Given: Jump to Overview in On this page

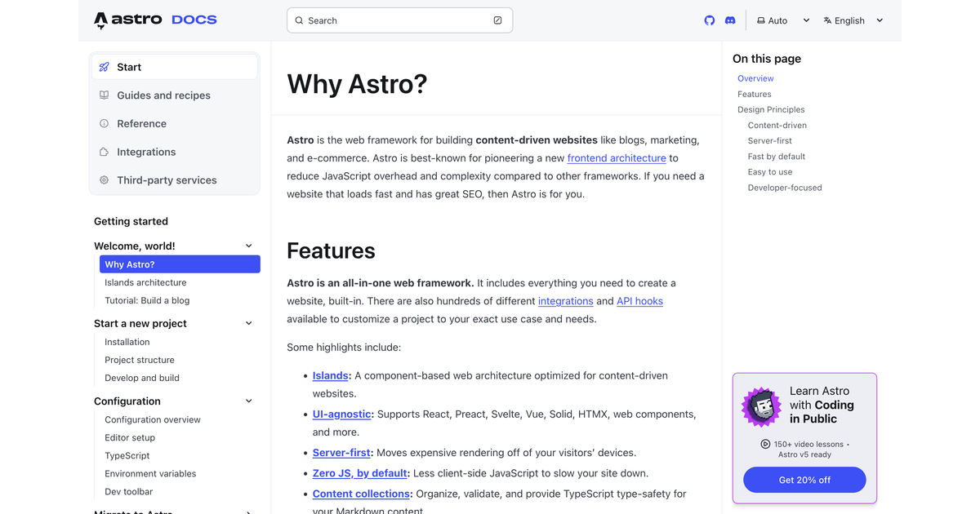Looking at the screenshot, I should tap(755, 78).
